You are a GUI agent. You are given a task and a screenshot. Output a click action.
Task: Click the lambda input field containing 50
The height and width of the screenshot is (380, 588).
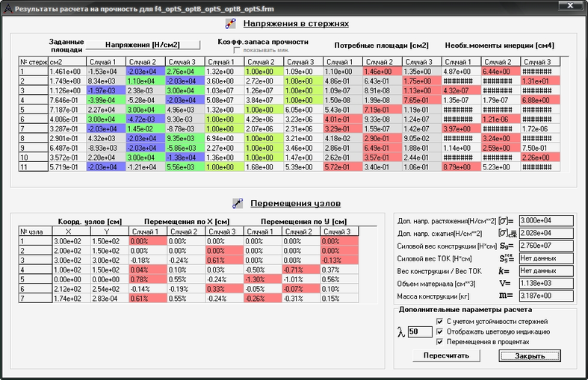tap(420, 331)
